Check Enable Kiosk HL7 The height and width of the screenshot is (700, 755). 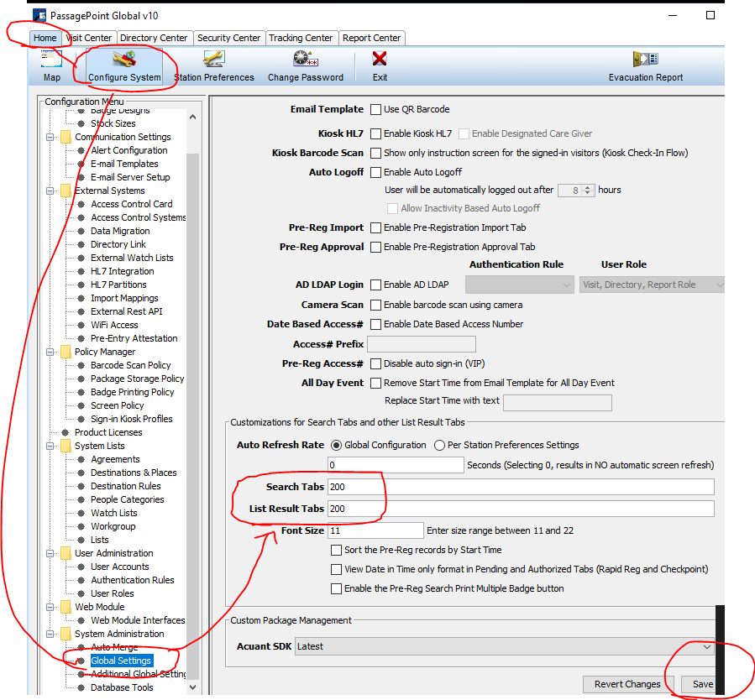[375, 133]
